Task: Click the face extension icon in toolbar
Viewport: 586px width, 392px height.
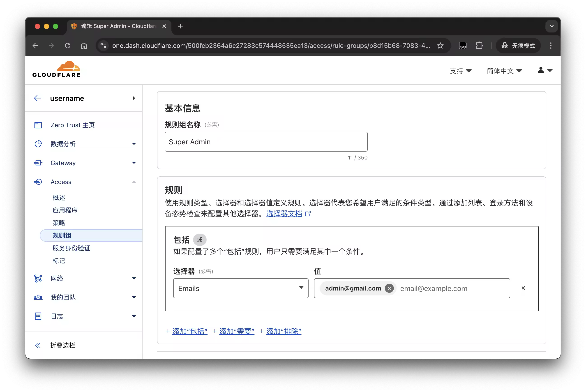Action: click(x=463, y=46)
